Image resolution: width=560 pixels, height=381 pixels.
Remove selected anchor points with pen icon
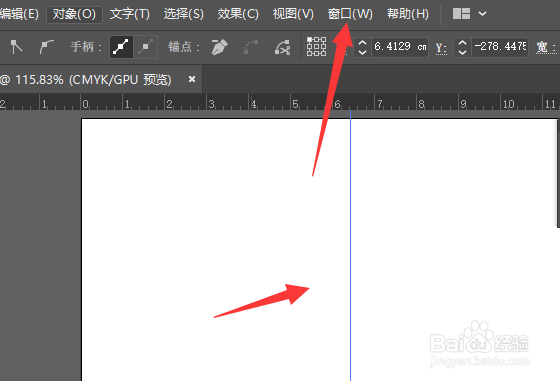(x=219, y=47)
